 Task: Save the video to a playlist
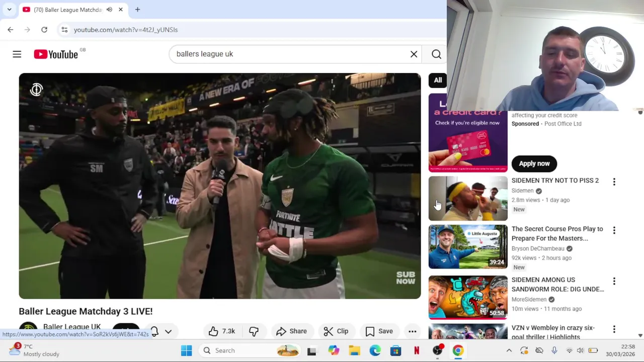tap(379, 331)
